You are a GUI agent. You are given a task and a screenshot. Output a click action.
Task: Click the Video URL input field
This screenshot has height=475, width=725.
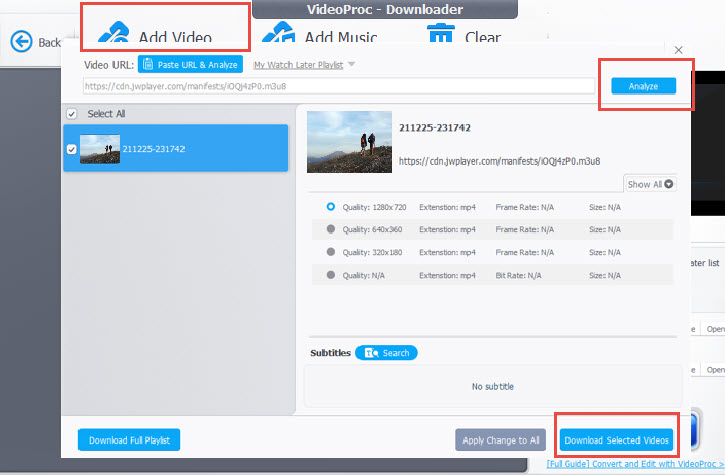338,86
